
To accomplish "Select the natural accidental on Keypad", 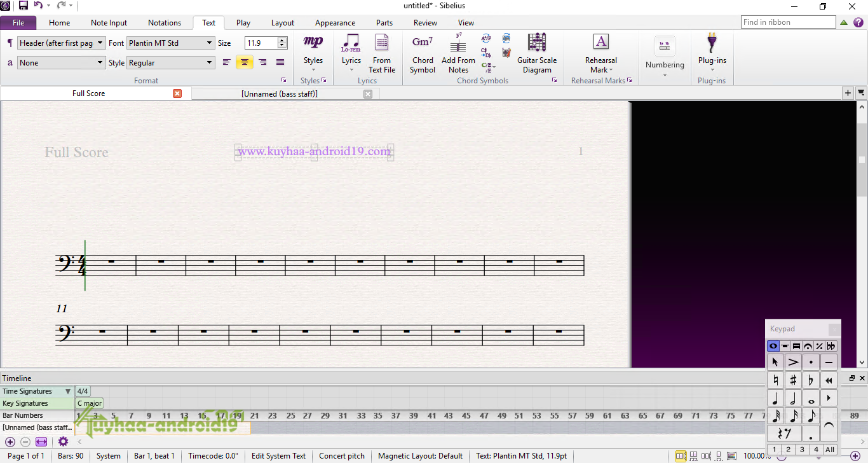I will [x=775, y=380].
